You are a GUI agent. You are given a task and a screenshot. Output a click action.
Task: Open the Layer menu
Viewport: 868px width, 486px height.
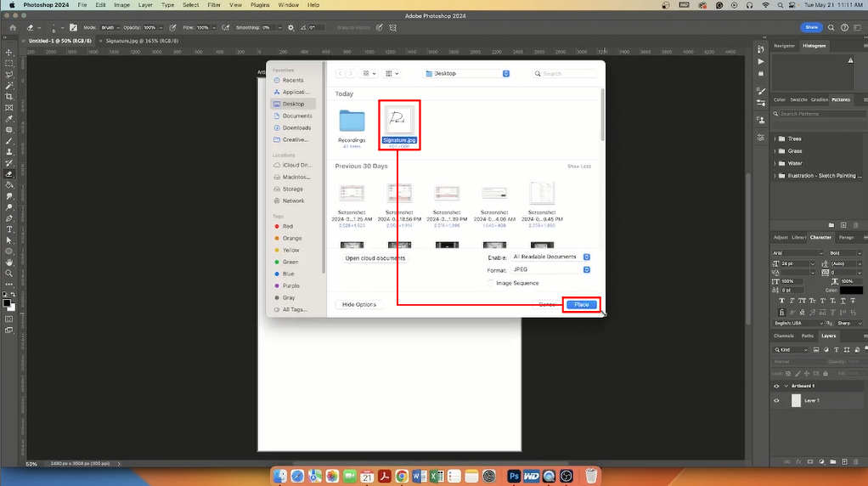[x=145, y=5]
